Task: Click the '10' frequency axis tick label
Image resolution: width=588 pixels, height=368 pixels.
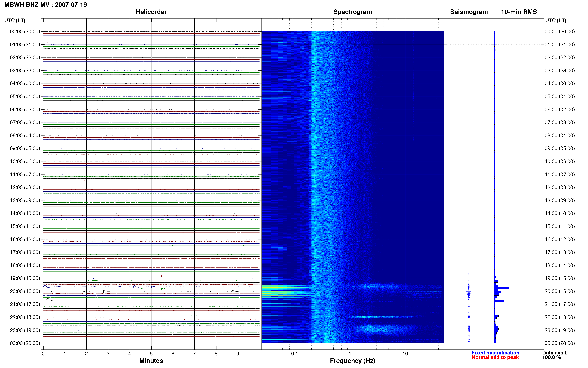Action: pos(405,354)
